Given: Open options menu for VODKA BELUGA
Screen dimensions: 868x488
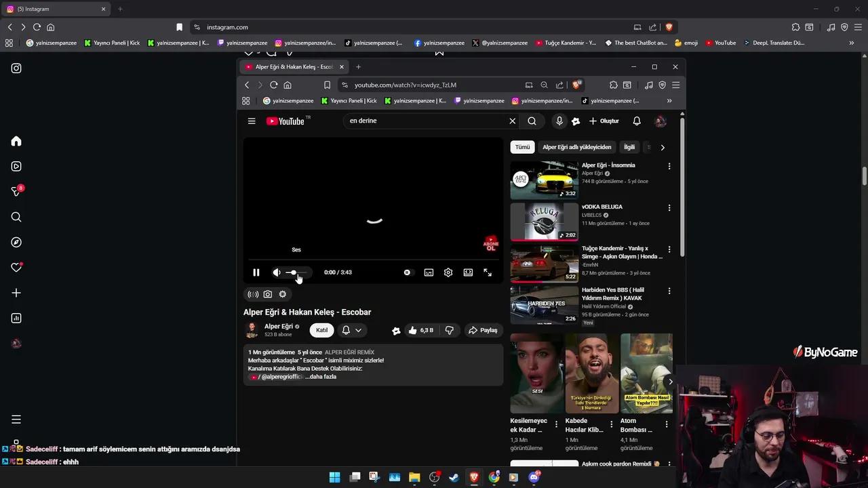Looking at the screenshot, I should coord(669,208).
